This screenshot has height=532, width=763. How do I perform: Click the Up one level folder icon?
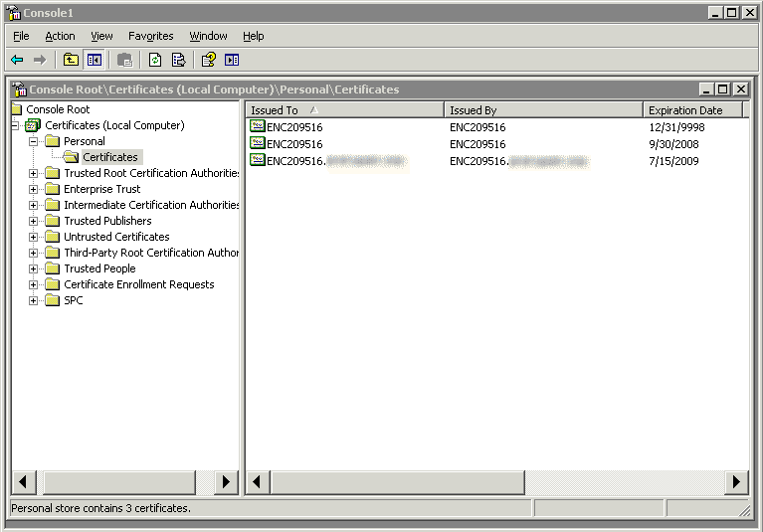point(71,60)
